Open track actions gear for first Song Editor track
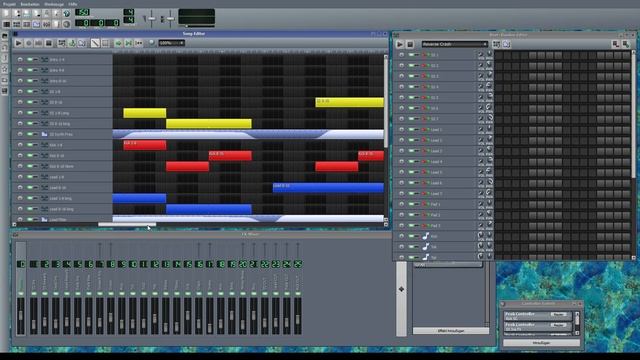 coord(20,60)
